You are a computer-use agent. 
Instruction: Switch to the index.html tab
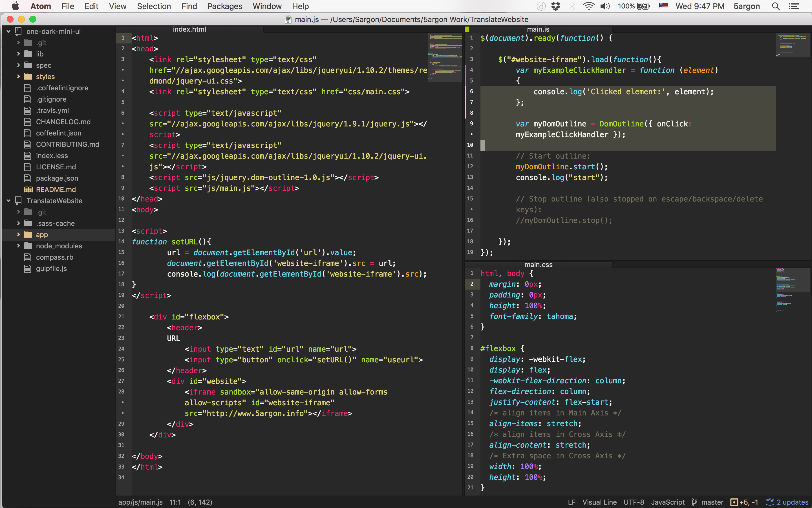(x=189, y=29)
